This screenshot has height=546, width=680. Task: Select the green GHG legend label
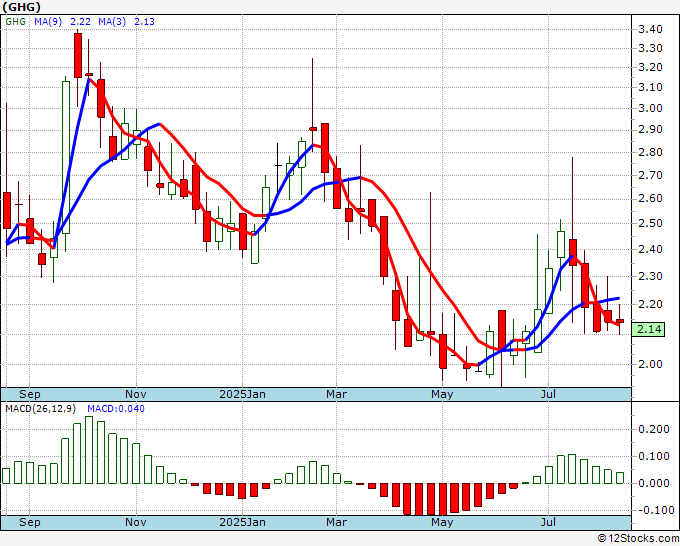click(x=16, y=22)
